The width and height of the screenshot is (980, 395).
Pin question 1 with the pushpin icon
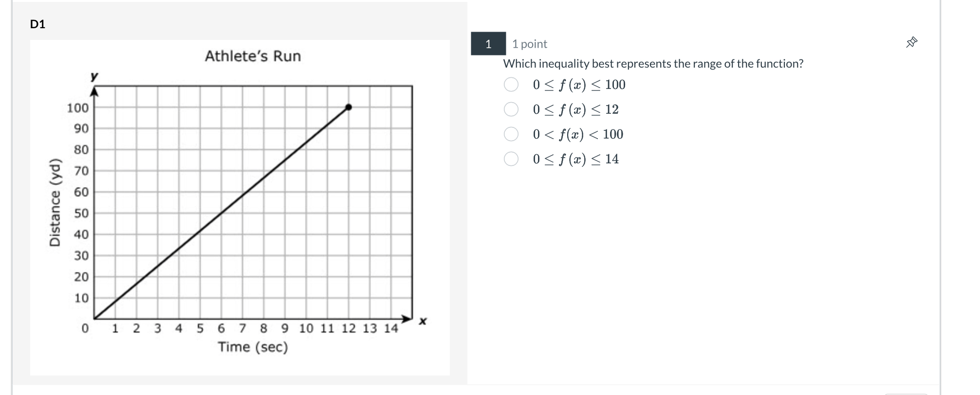[x=911, y=43]
